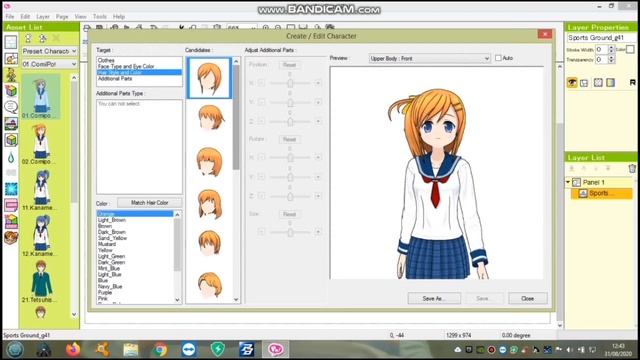Screen dimensions: 640x360
Task: Close Create / Edit Character dialog with X
Action: click(544, 34)
